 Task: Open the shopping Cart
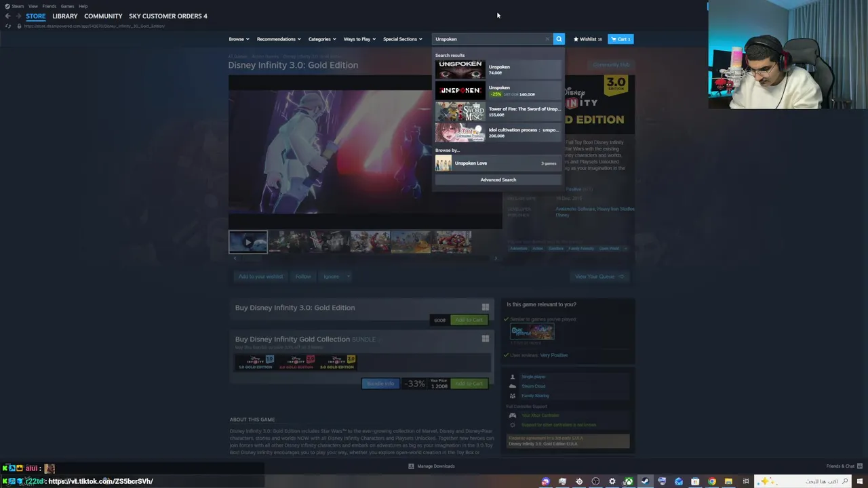(x=620, y=39)
